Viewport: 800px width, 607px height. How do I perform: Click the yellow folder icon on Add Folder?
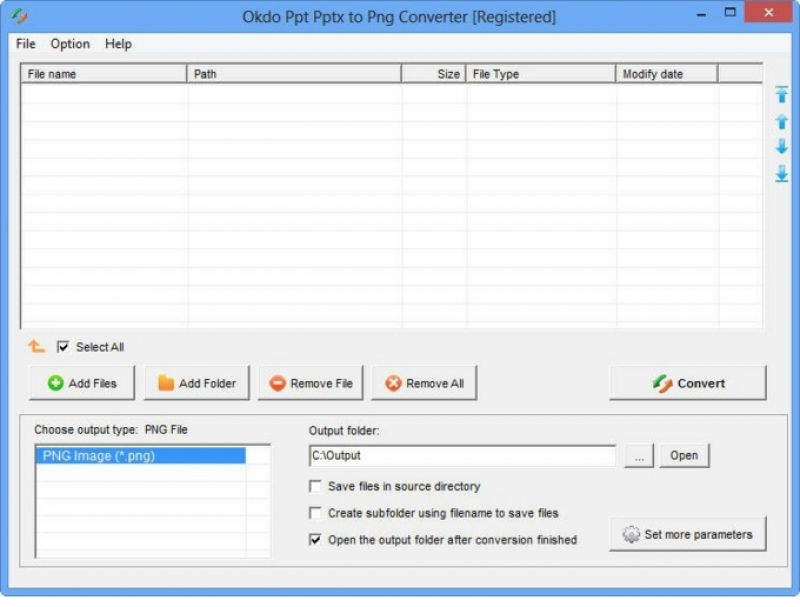pyautogui.click(x=165, y=383)
